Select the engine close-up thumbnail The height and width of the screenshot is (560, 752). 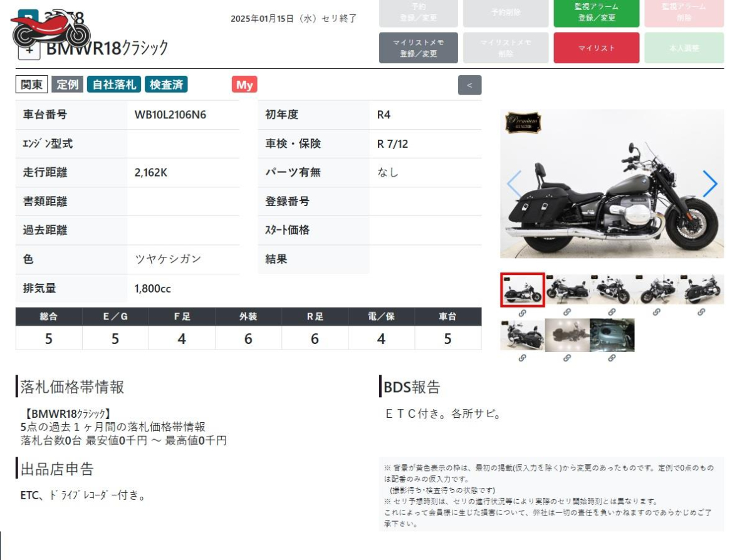612,335
